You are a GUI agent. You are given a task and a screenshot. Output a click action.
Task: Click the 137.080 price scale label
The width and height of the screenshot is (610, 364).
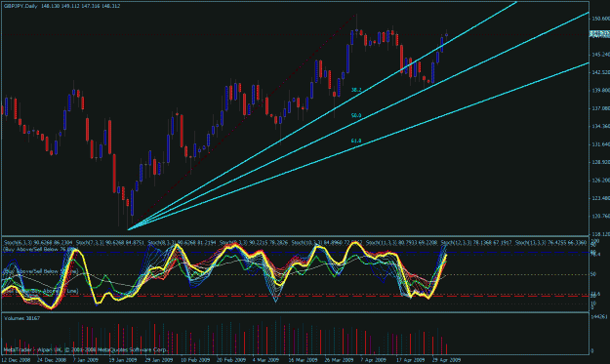[600, 108]
